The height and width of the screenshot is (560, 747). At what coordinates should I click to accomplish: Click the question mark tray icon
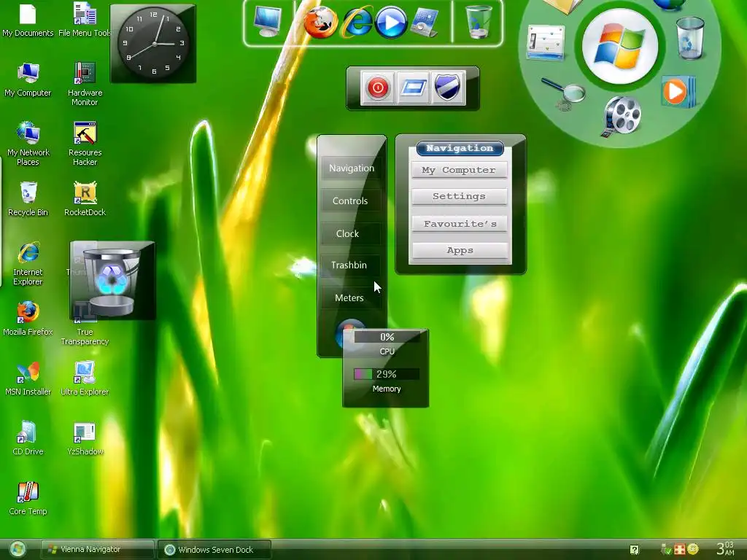pos(635,550)
